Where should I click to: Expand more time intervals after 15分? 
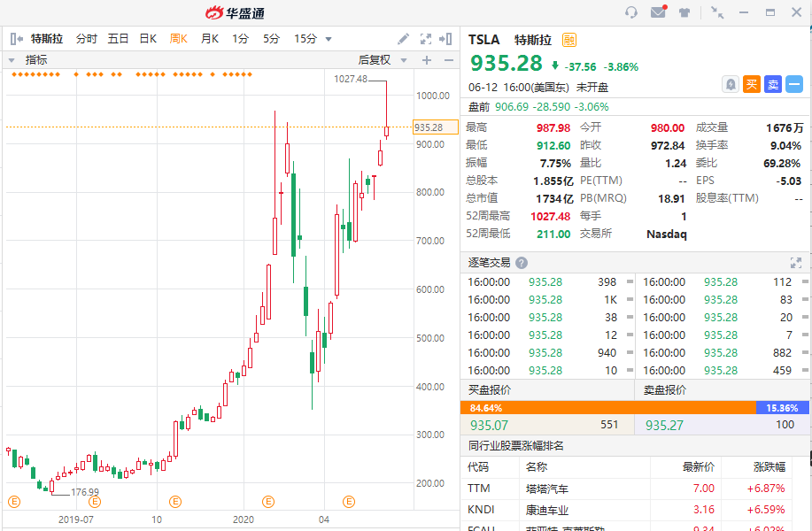(329, 39)
